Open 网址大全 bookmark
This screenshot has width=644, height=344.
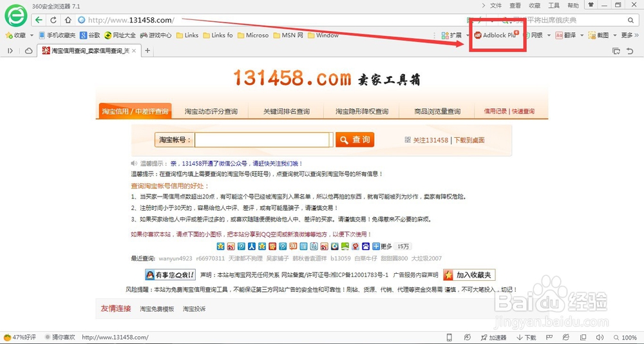pos(120,35)
